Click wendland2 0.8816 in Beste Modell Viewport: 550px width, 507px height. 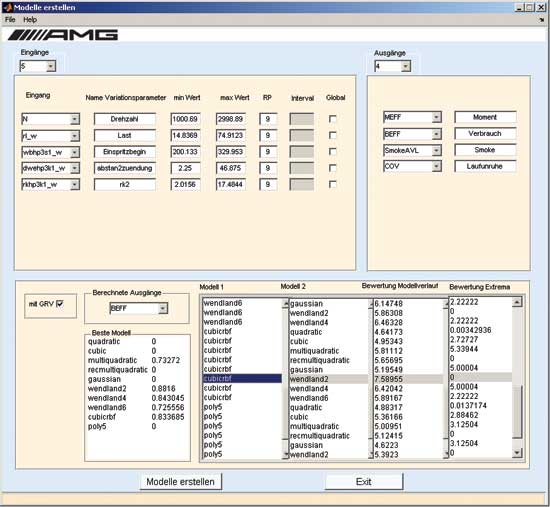coord(132,389)
